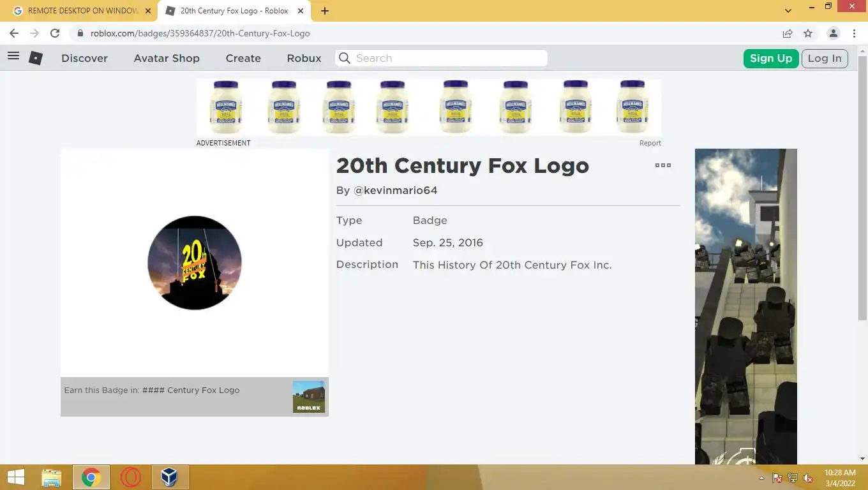The height and width of the screenshot is (490, 868).
Task: Open the Roblox hamburger navigation menu
Action: point(13,56)
